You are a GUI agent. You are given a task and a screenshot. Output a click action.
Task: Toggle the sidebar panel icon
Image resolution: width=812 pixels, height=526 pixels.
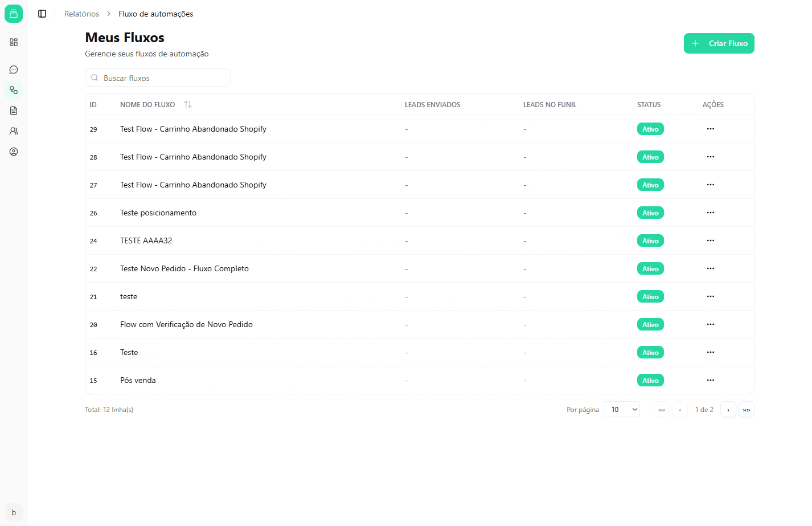[42, 14]
